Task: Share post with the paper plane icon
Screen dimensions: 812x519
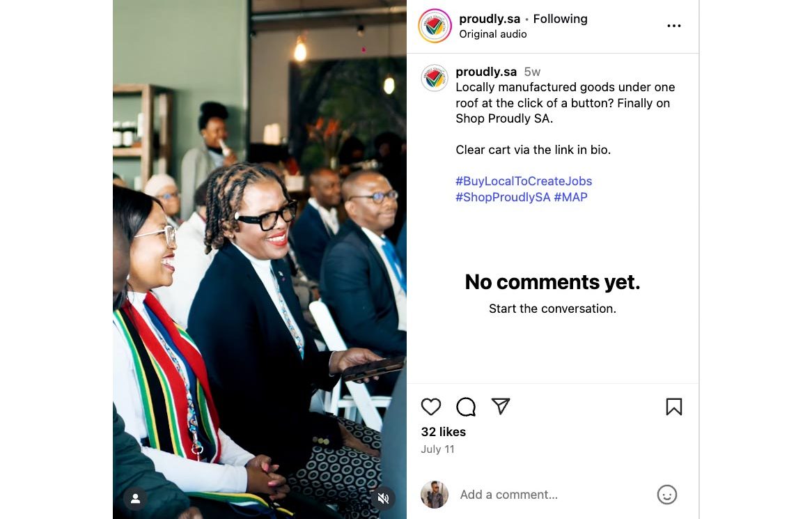Action: pyautogui.click(x=501, y=407)
